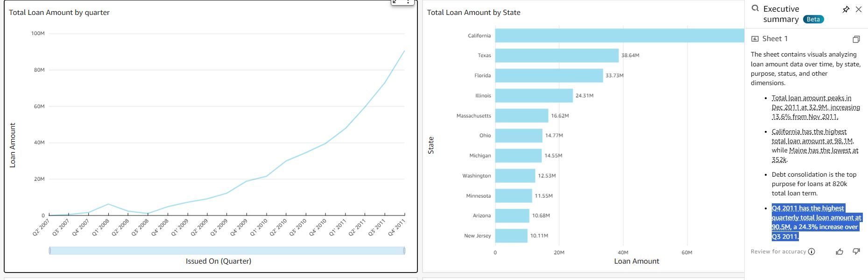This screenshot has height=280, width=868.
Task: Click the Total Loan Amount by State title
Action: [473, 13]
